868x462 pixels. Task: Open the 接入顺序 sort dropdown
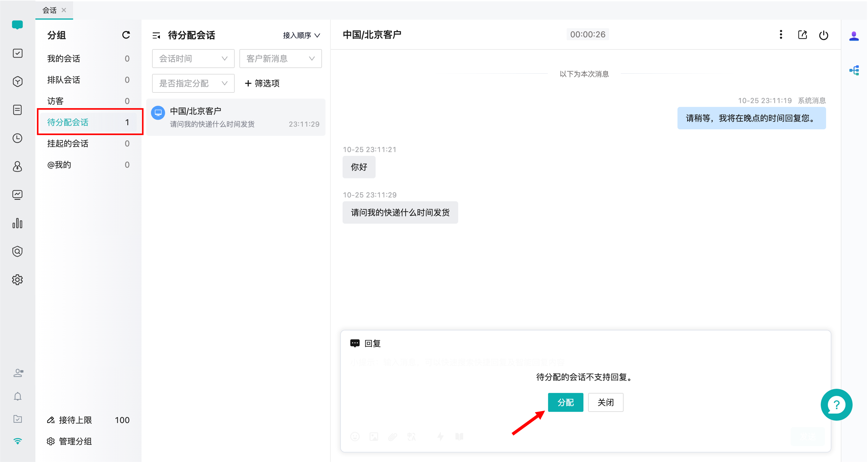(x=301, y=35)
